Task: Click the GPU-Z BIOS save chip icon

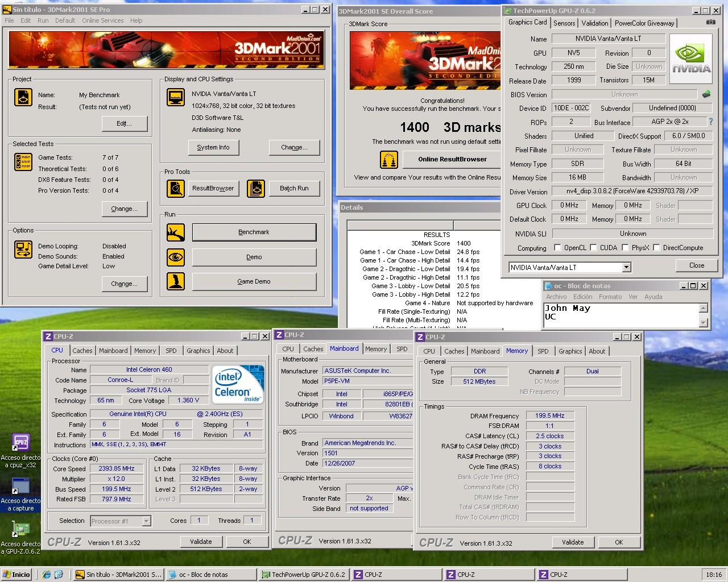Action: [x=706, y=94]
